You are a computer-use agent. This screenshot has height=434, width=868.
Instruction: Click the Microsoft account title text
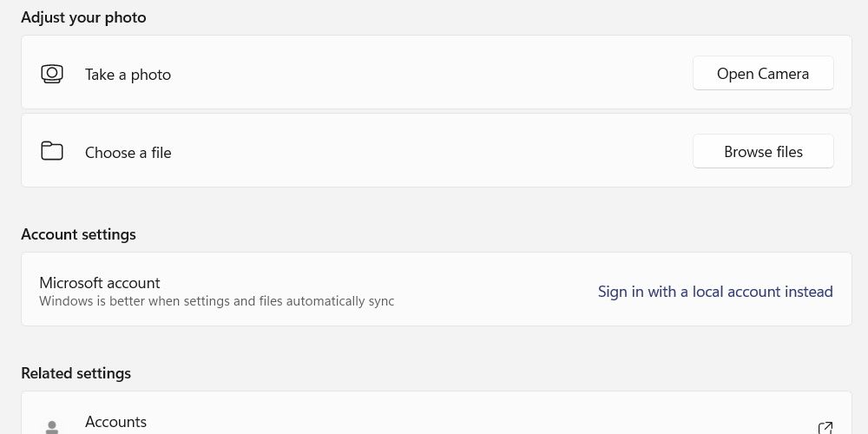click(x=100, y=283)
